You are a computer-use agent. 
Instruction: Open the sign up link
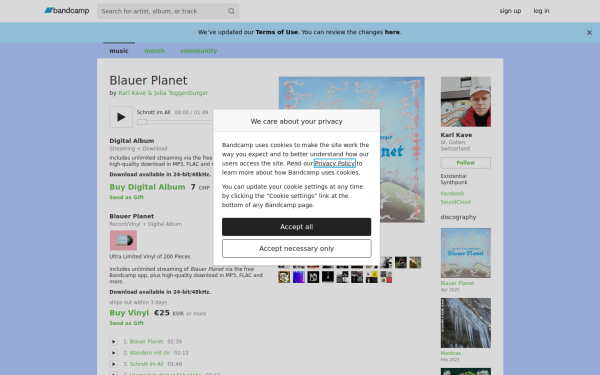coord(510,11)
